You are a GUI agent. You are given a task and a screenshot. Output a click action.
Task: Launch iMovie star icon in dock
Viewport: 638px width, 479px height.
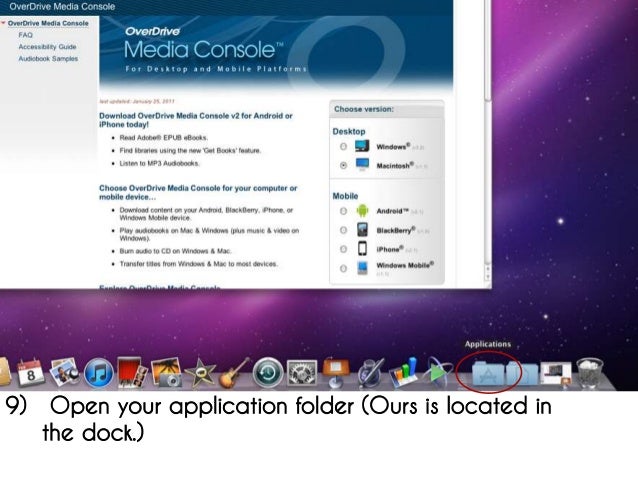pyautogui.click(x=200, y=372)
